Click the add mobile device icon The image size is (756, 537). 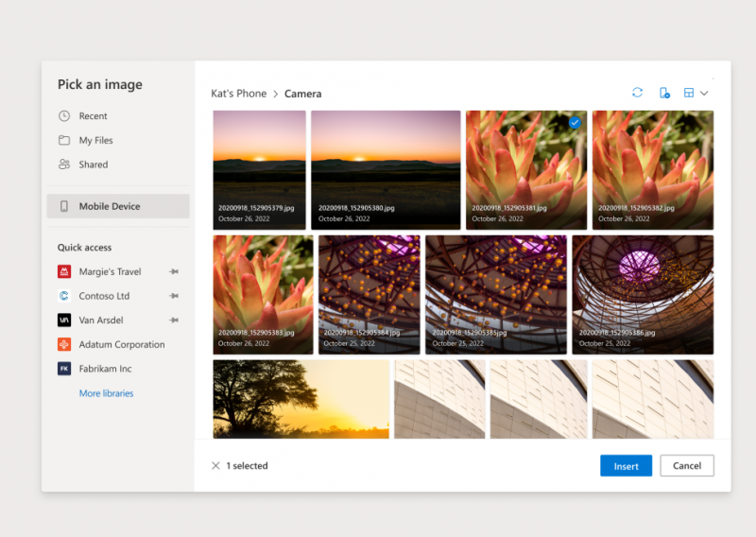pyautogui.click(x=664, y=93)
